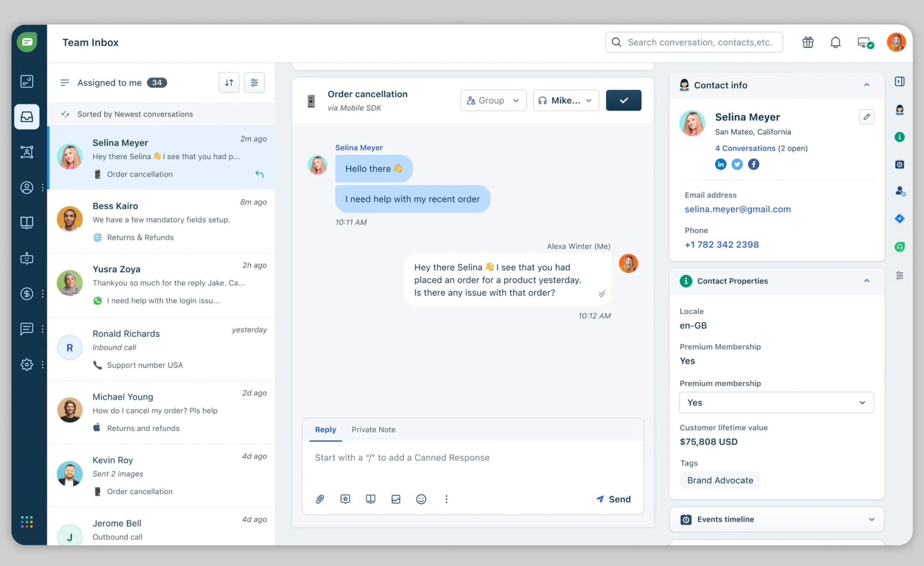Open the Mike... agent assignment dropdown

(x=566, y=100)
